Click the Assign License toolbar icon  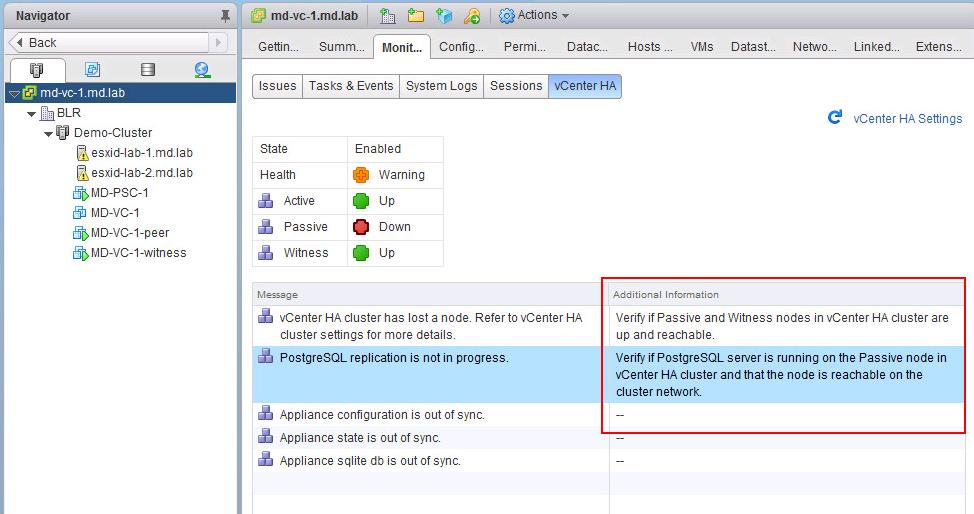[x=444, y=16]
